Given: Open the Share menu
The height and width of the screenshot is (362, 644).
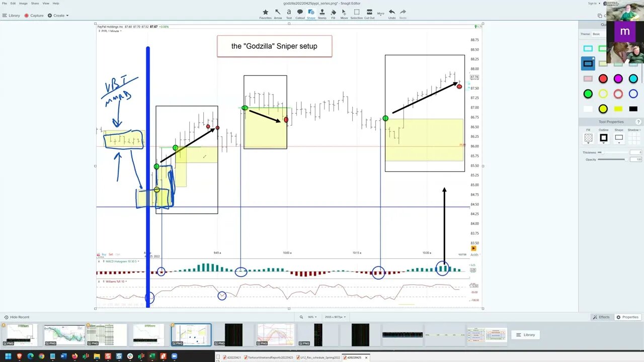Looking at the screenshot, I should 35,3.
